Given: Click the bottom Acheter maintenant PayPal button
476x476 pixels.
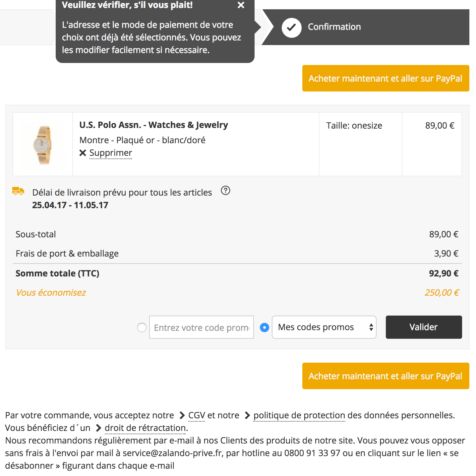Looking at the screenshot, I should (x=386, y=376).
